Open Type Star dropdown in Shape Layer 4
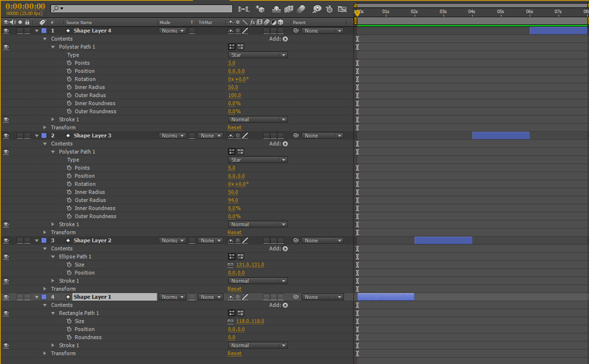The height and width of the screenshot is (364, 589). pos(258,55)
